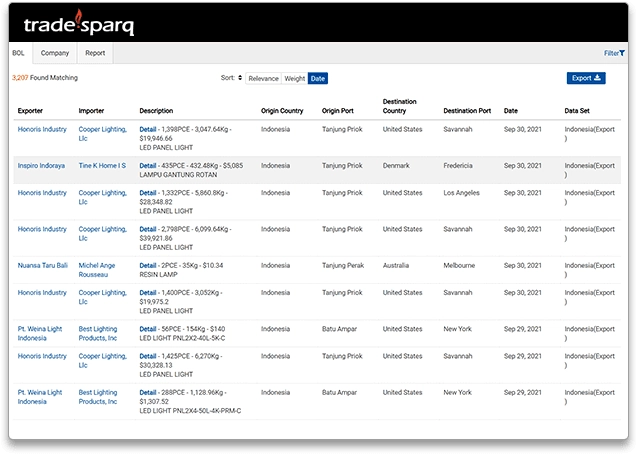The height and width of the screenshot is (463, 638).
Task: Select the Fredericia destination port cell
Action: [458, 166]
